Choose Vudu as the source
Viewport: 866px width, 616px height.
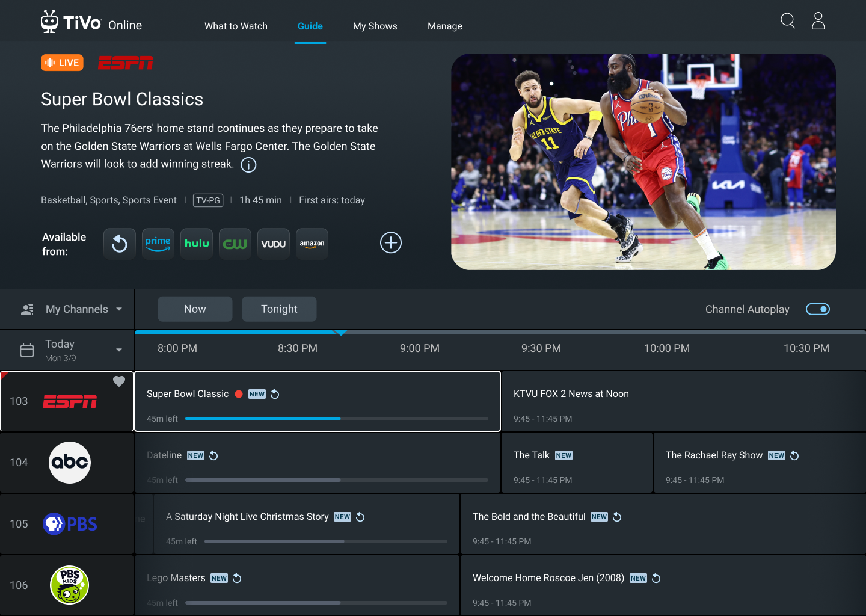pyautogui.click(x=274, y=244)
